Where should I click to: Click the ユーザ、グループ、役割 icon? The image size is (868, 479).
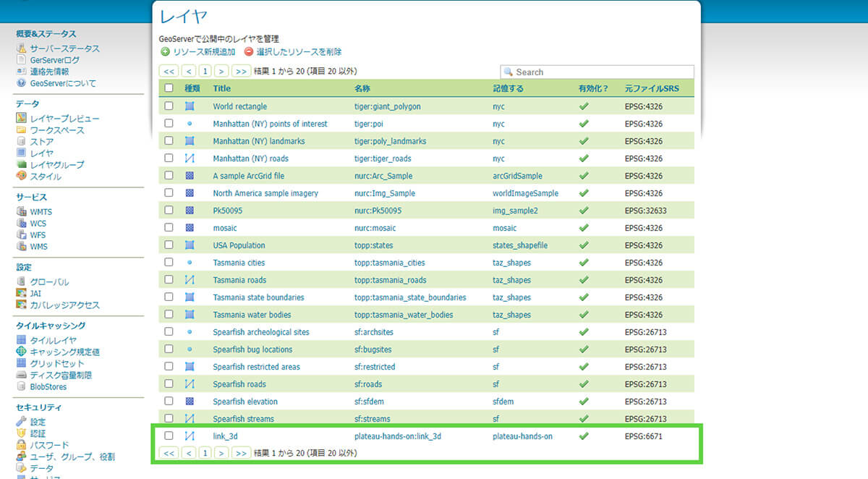click(22, 457)
